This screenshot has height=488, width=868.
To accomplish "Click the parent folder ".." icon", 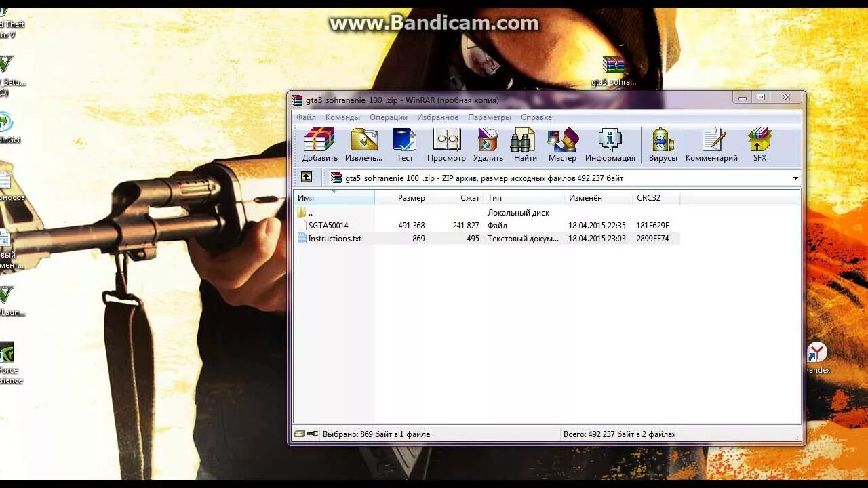I will [302, 213].
